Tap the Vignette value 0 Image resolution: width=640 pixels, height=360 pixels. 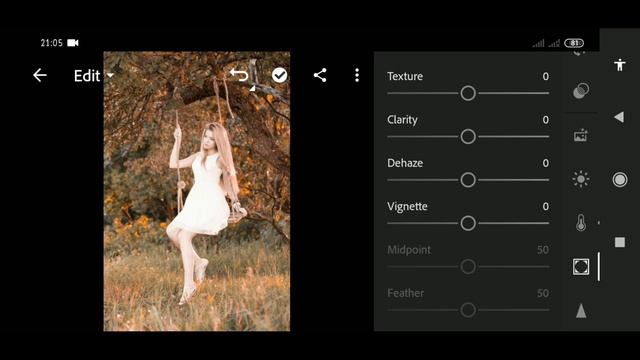tap(545, 206)
